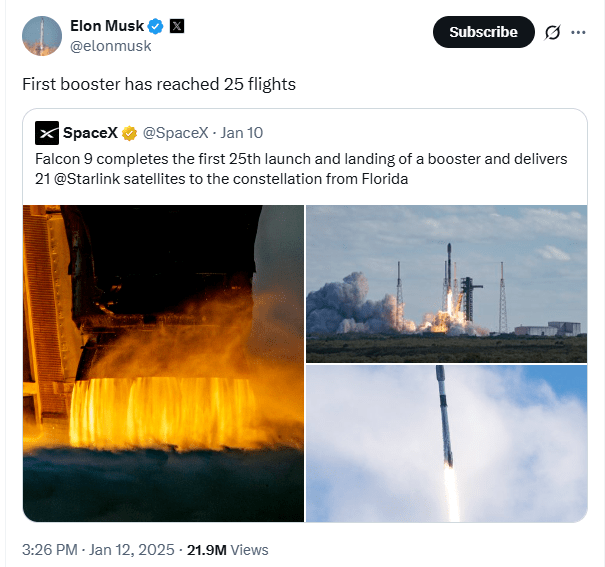Open the launch pad liftoff photo
Screen dimensions: 605x567
(x=446, y=283)
